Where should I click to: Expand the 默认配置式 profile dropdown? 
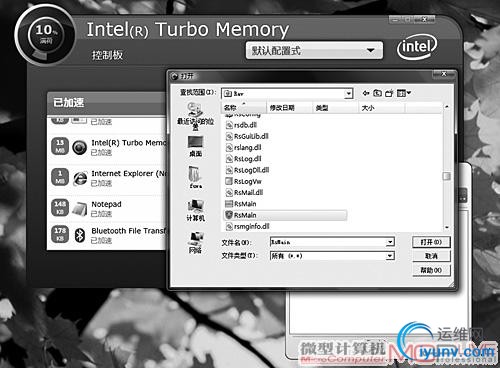coord(371,51)
